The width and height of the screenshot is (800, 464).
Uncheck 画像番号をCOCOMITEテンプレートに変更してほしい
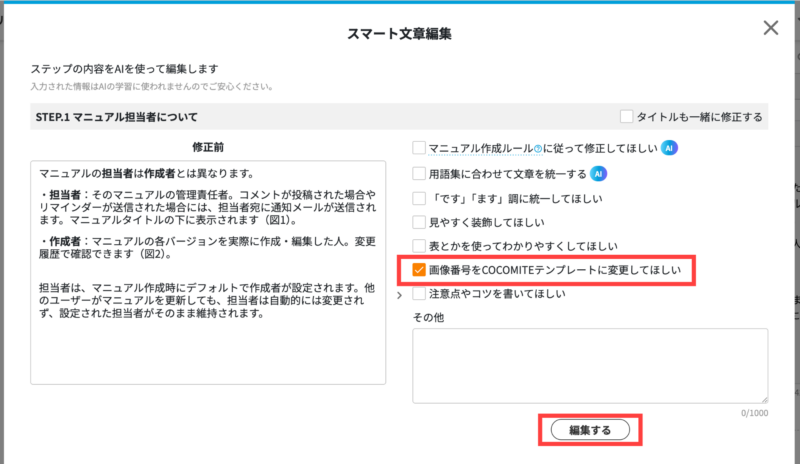coord(419,270)
